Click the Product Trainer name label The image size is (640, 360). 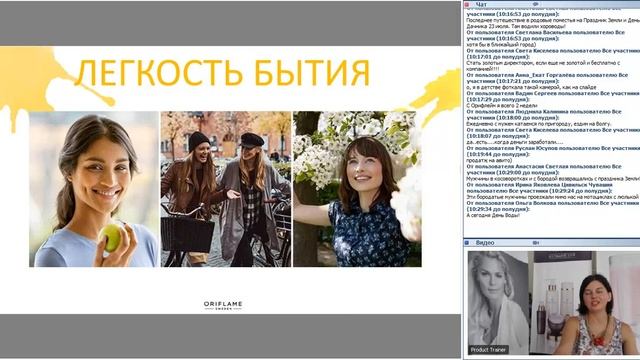tap(488, 350)
